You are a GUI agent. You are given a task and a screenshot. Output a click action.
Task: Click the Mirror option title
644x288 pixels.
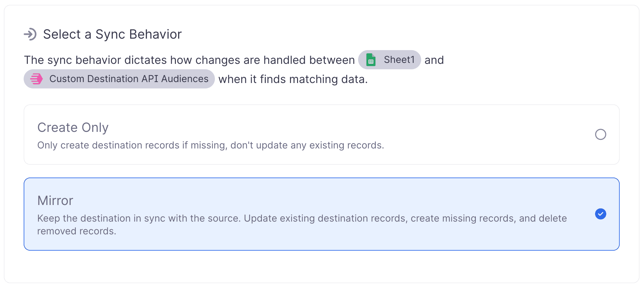pyautogui.click(x=55, y=201)
